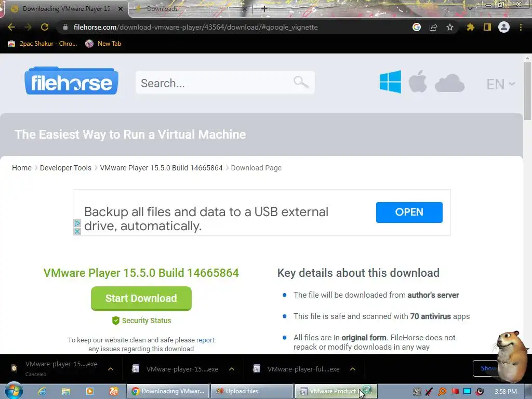Viewport: 532px width, 399px height.
Task: Bookmark this page with the star icon
Action: (x=450, y=27)
